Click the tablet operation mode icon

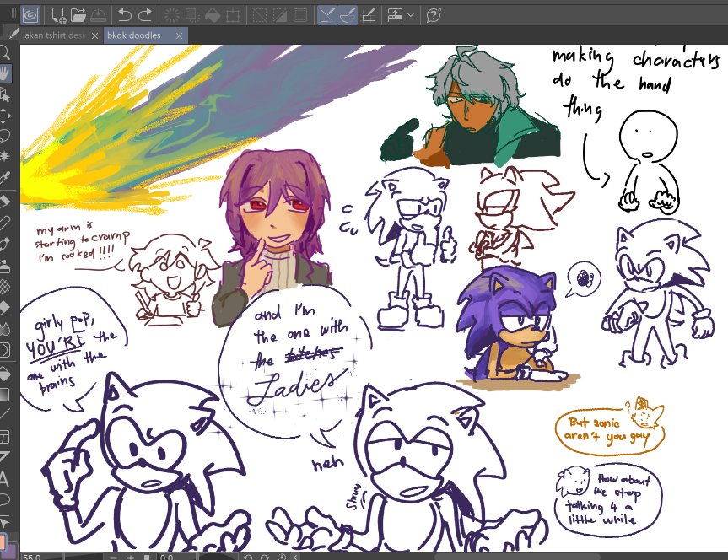click(395, 15)
